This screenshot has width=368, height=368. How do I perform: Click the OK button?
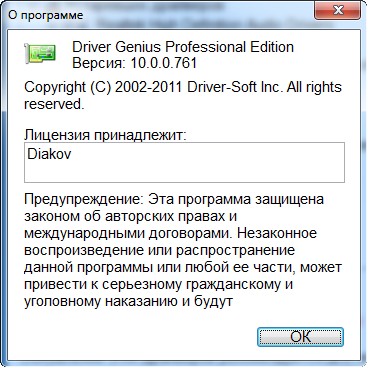(300, 337)
